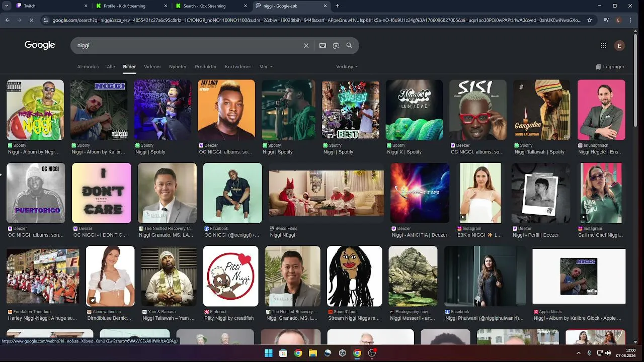This screenshot has height=362, width=644.
Task: Open the I DON'T CARE image result
Action: pyautogui.click(x=102, y=193)
